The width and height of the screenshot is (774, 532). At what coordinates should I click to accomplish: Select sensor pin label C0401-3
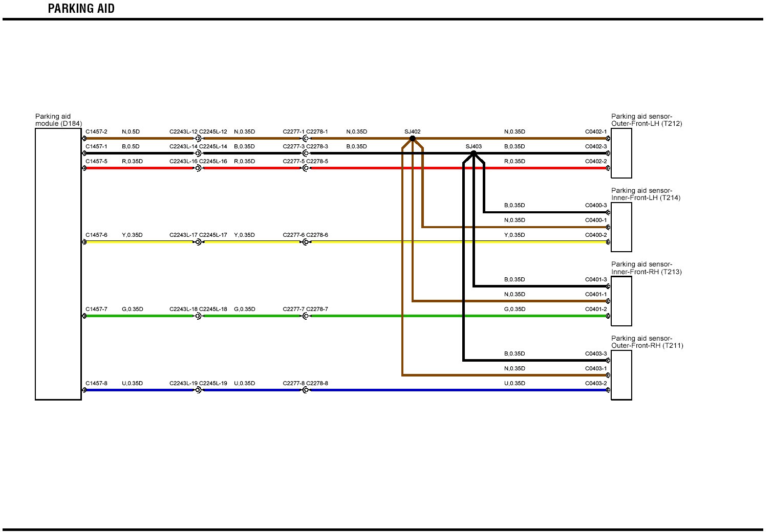click(x=596, y=280)
